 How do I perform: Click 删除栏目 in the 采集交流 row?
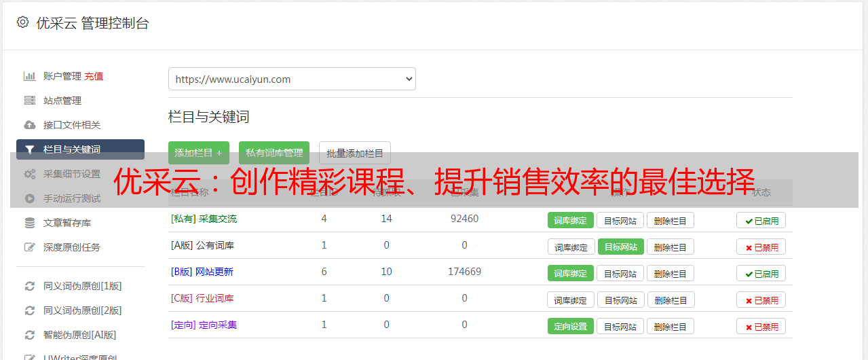point(671,220)
